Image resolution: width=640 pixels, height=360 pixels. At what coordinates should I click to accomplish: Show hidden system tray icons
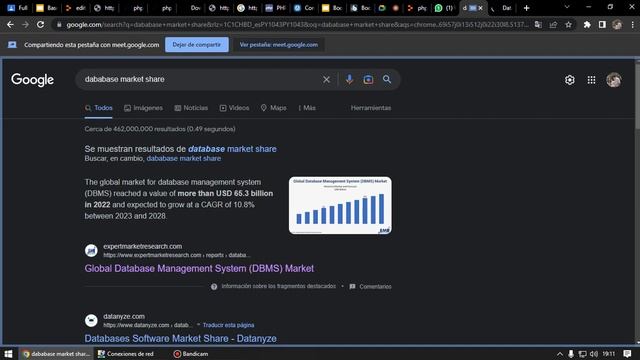coord(560,354)
